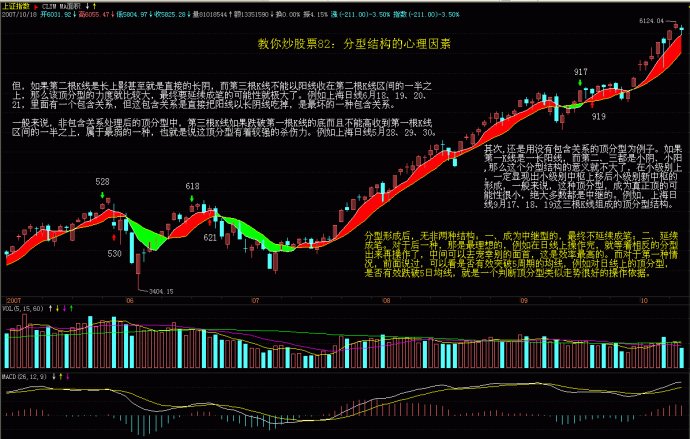
Task: Click the 528 date annotation
Action: tap(102, 182)
